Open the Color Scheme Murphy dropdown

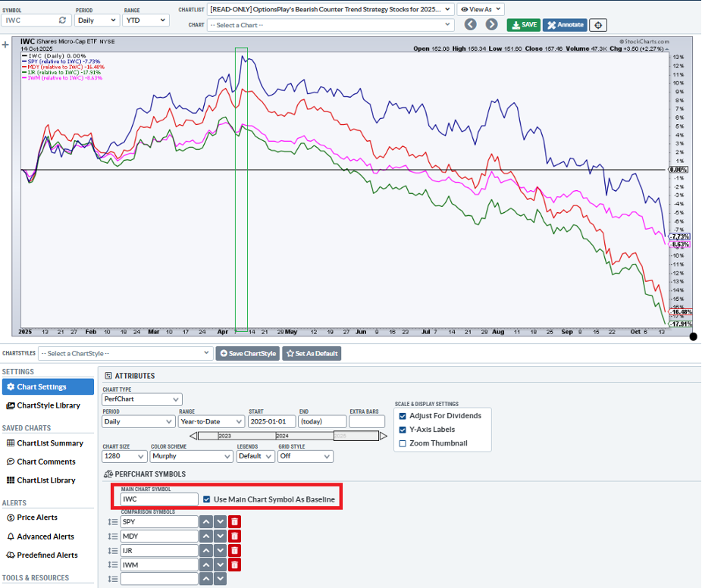click(x=192, y=456)
